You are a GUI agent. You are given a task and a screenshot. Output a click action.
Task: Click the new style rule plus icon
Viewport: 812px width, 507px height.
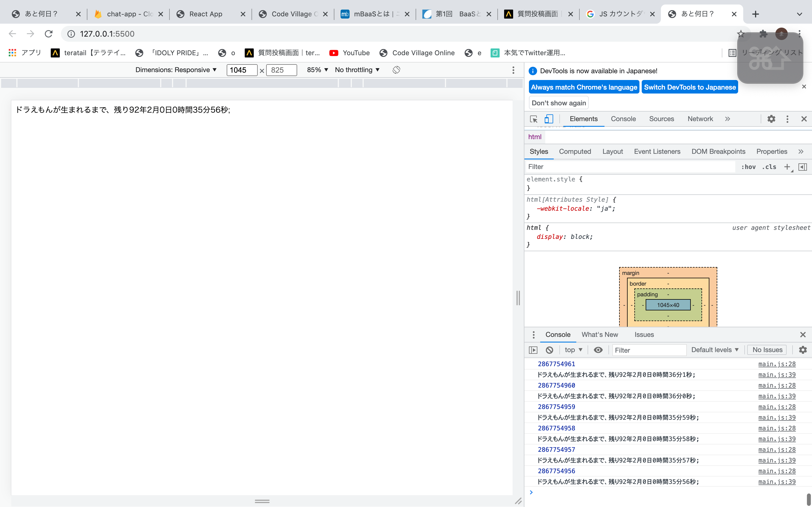pos(787,167)
